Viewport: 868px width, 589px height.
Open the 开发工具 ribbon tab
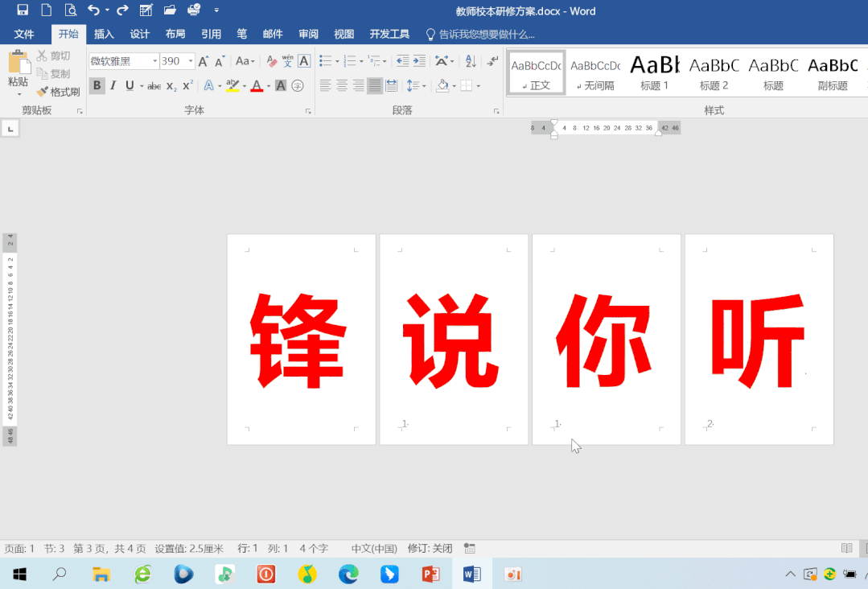click(x=389, y=34)
